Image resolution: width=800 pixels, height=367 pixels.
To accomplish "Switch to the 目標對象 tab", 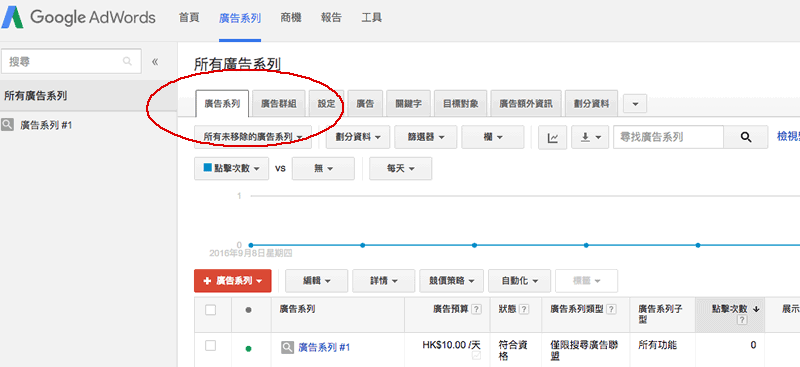I will (x=461, y=104).
